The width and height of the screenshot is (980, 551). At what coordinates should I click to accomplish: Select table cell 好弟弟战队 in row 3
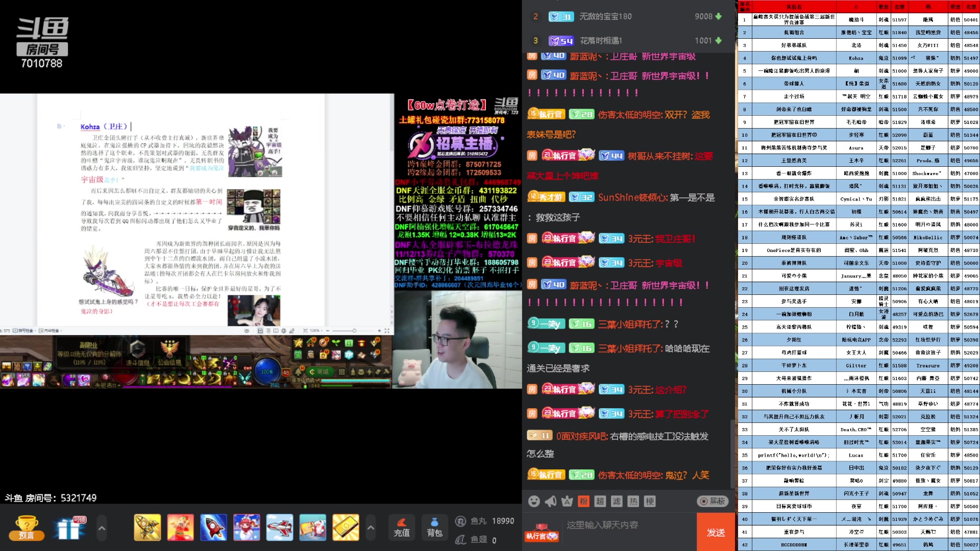[794, 45]
